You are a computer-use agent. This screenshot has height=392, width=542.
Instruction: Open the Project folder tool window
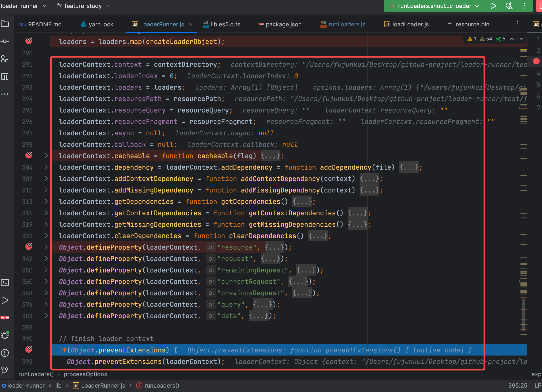pos(5,24)
